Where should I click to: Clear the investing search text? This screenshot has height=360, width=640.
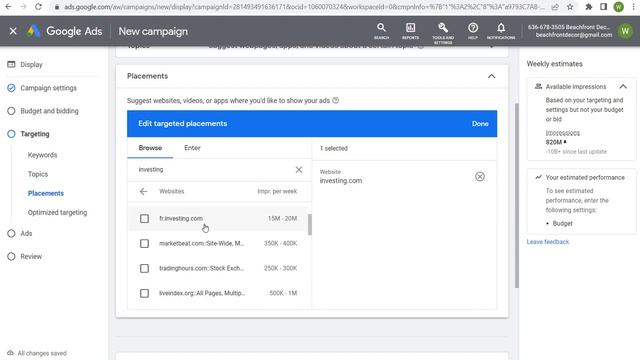[299, 169]
